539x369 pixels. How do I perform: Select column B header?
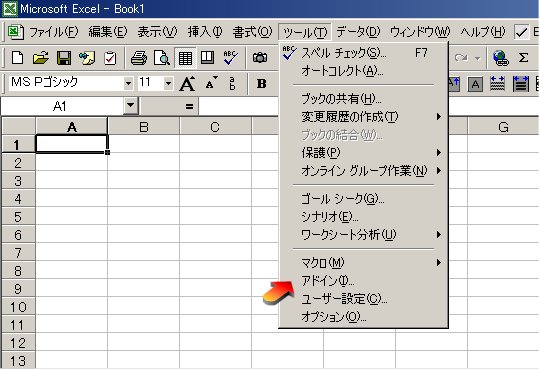click(144, 127)
